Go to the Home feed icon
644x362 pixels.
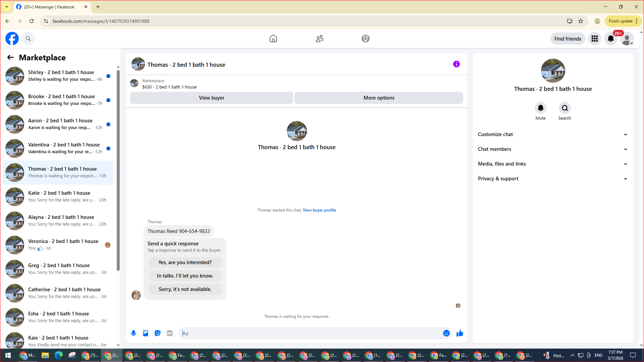pyautogui.click(x=273, y=39)
